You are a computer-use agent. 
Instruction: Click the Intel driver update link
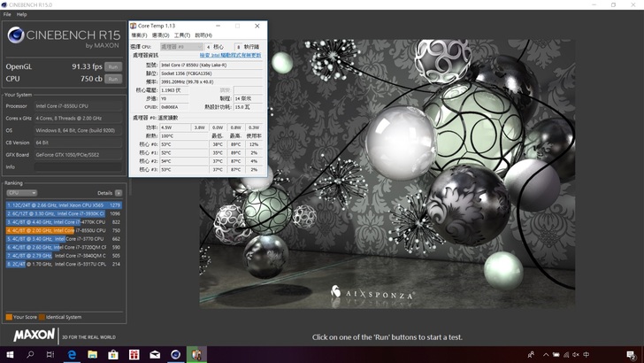coord(229,56)
